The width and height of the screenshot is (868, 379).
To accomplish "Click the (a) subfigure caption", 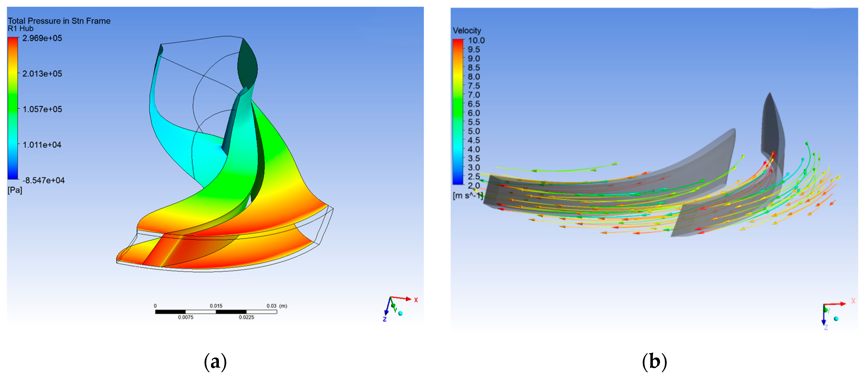I will (x=215, y=362).
